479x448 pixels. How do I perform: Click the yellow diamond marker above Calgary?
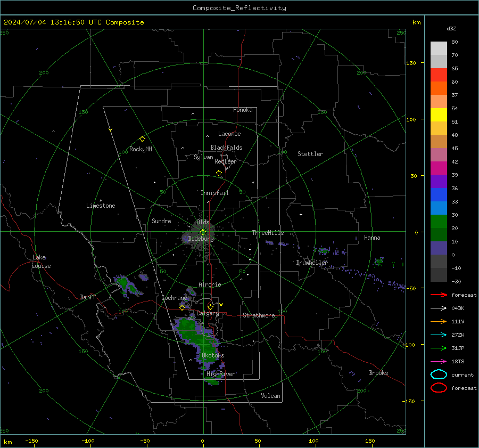(x=210, y=307)
